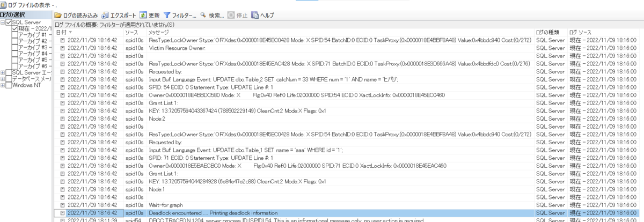
Task: Select the UPDATE dbo.Table_2 SET calcNum message
Action: (x=274, y=79)
